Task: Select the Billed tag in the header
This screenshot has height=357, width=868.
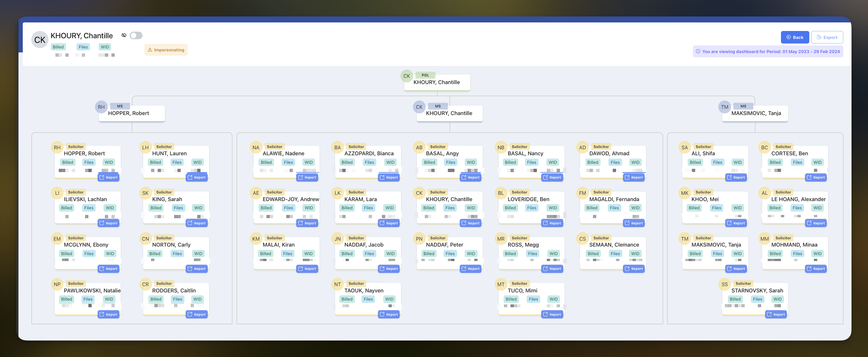Action: [58, 47]
